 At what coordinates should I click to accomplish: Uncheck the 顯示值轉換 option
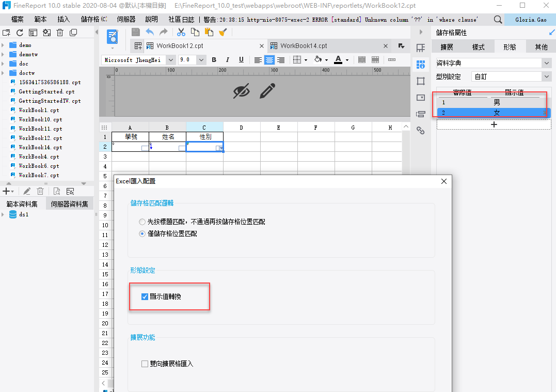click(x=144, y=296)
